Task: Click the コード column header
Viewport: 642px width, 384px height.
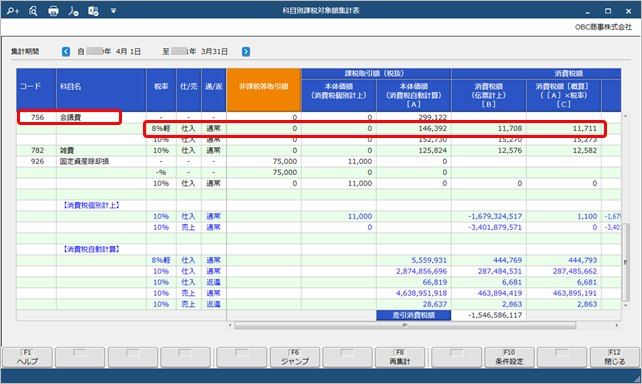Action: pos(36,90)
